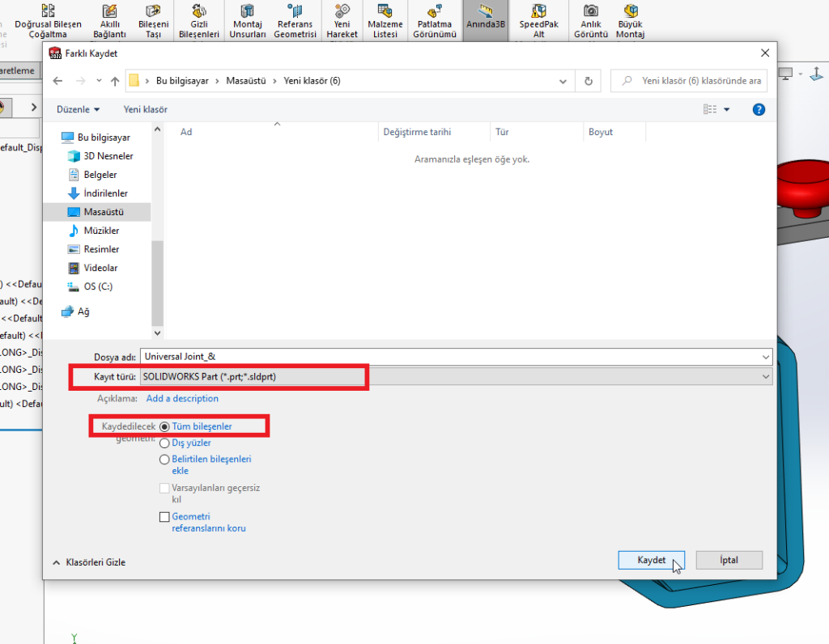Expand the Düzenle dropdown menu

pos(79,109)
